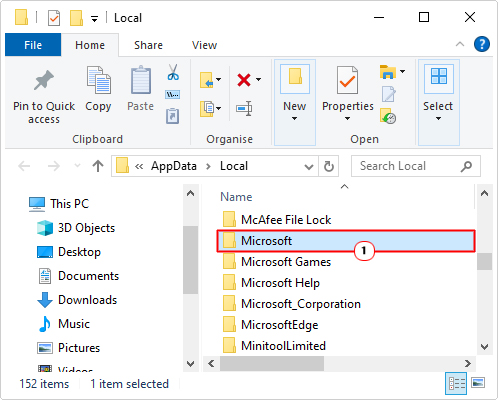Sort by the Name column header
The image size is (498, 400).
[236, 197]
